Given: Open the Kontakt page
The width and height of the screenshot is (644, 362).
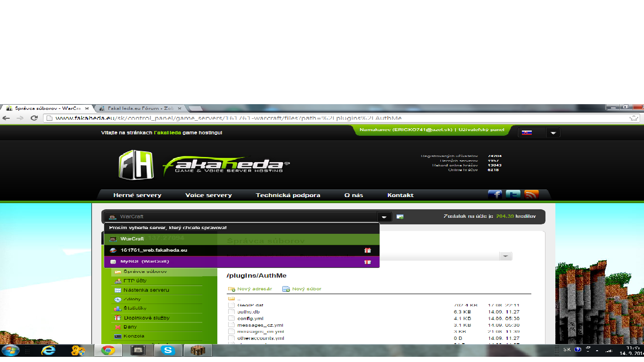Looking at the screenshot, I should pos(400,195).
